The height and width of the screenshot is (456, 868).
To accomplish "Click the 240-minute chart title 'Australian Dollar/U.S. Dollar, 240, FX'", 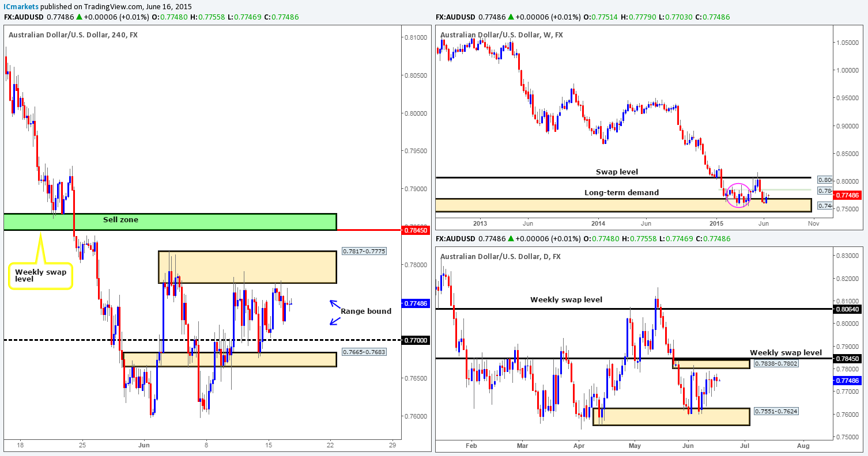I will (x=73, y=35).
